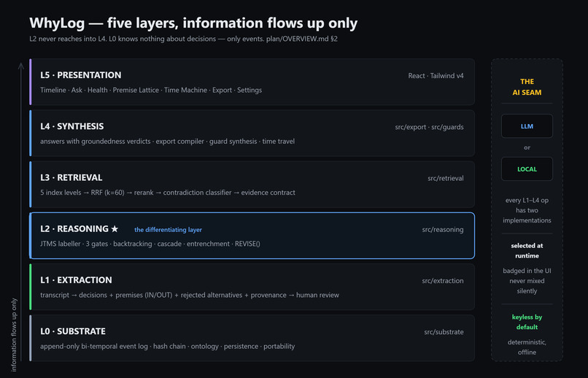The image size is (588, 378).
Task: Click the 'src/extraction' path label
Action: tap(443, 280)
